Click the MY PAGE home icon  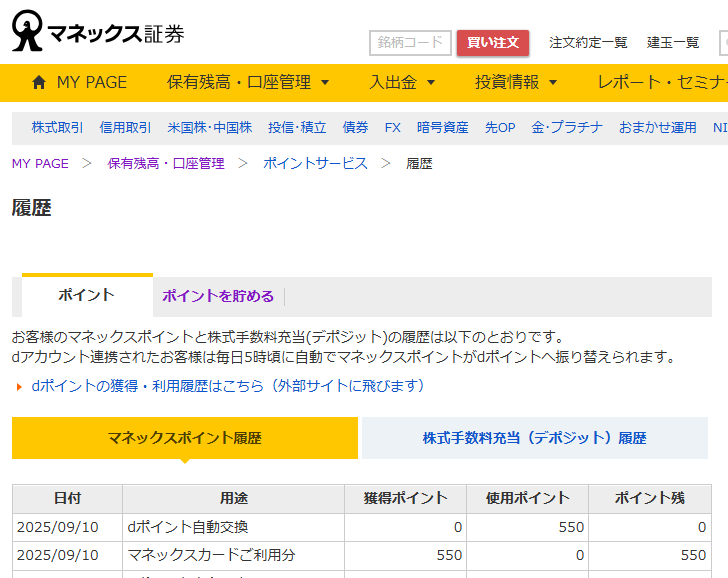pos(39,82)
